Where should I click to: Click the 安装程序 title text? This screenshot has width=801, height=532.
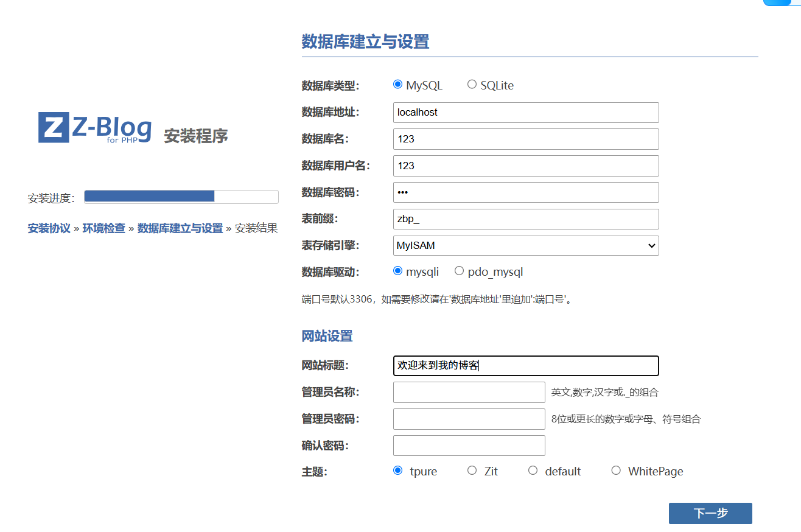pos(196,136)
